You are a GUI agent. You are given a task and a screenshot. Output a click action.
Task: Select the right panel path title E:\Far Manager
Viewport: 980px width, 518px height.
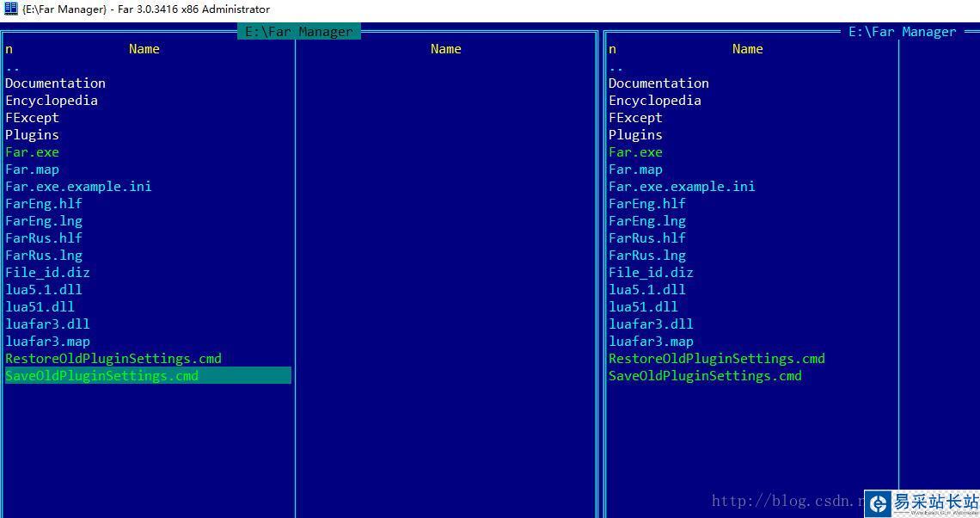point(902,31)
